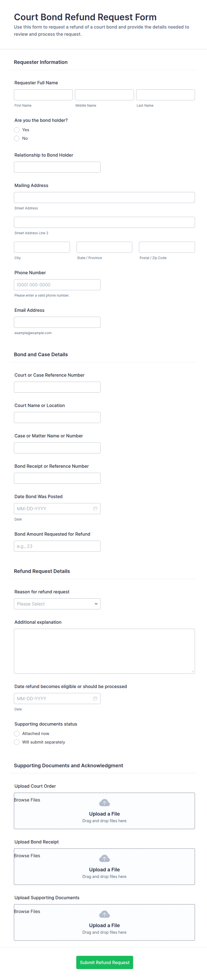The image size is (207, 980).
Task: Click cloud upload icon under Upload Court Order
Action: pos(104,803)
